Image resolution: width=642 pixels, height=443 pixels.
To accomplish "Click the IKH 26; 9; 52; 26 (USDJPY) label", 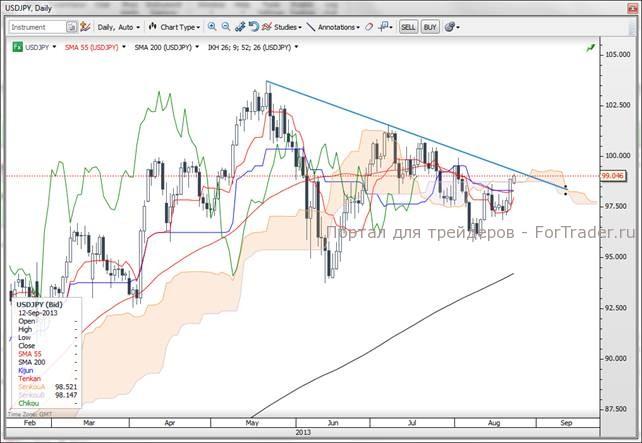I will coord(249,47).
